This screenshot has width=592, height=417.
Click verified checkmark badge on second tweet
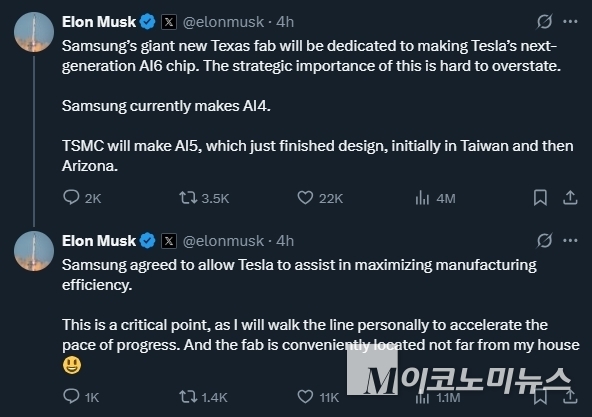pyautogui.click(x=147, y=241)
